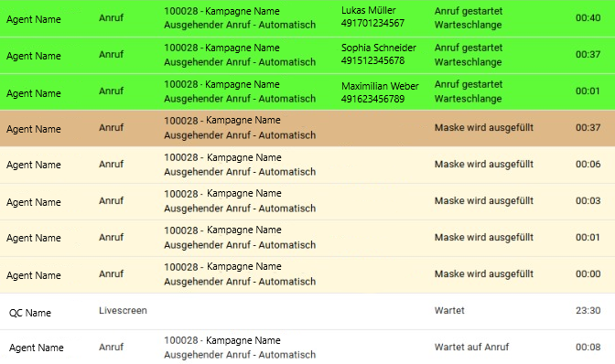The width and height of the screenshot is (615, 364).
Task: Click Agent Name in Wartet auf Anruf row
Action: pos(37,348)
